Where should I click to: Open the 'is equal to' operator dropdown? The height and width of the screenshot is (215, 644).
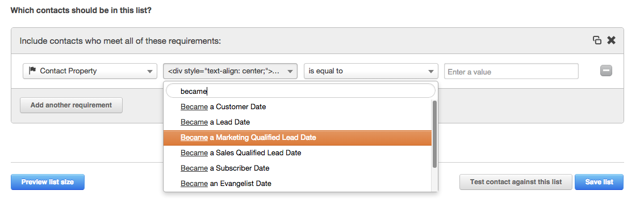pyautogui.click(x=371, y=71)
